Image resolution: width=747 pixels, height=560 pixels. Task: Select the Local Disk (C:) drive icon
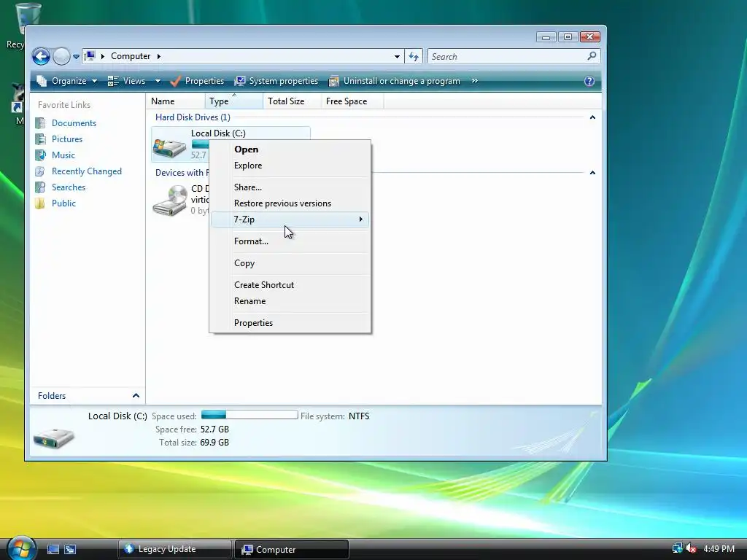169,147
